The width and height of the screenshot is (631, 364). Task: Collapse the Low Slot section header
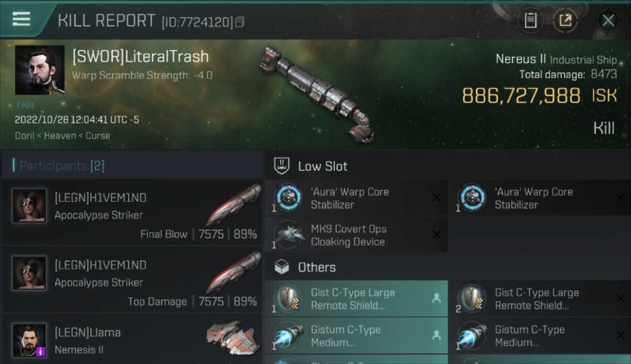pyautogui.click(x=323, y=166)
